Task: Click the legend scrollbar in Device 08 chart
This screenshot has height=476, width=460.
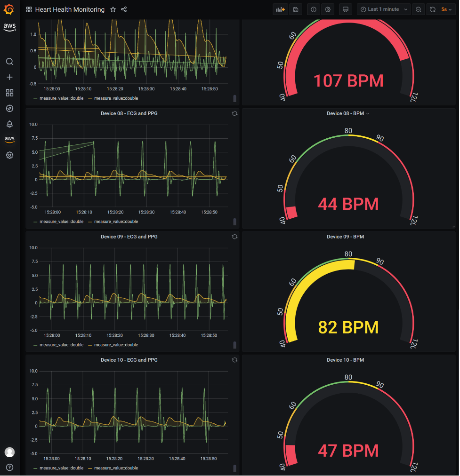Action: tap(235, 222)
